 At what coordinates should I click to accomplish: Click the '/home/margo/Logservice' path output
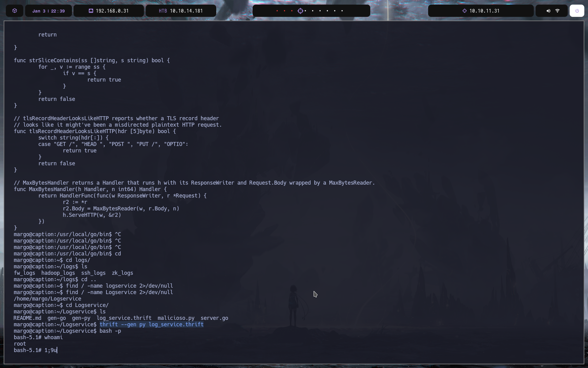click(47, 299)
